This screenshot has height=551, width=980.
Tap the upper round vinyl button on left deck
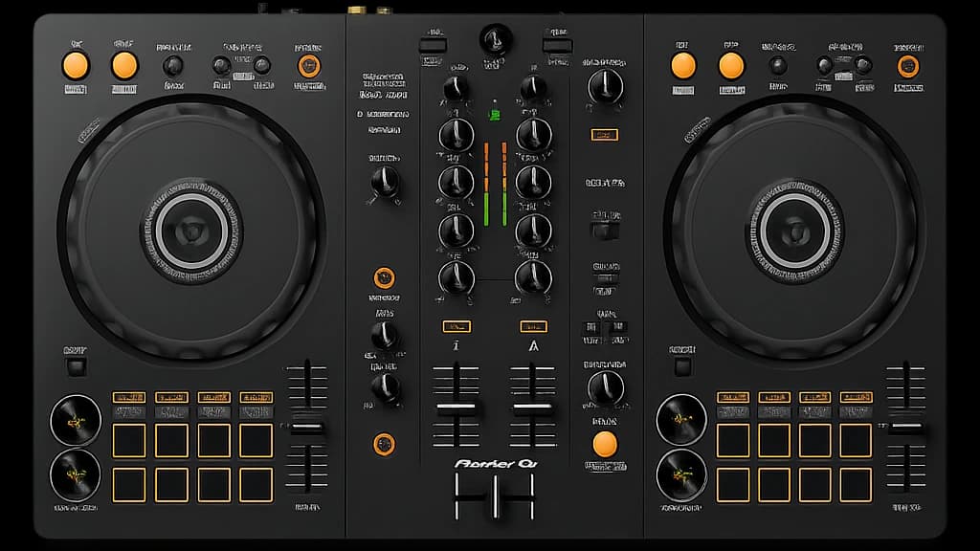point(75,420)
